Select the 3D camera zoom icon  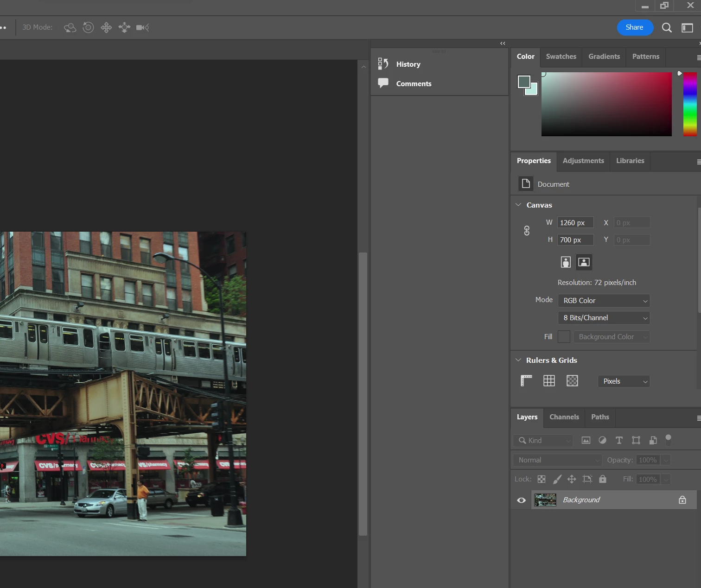tap(142, 28)
